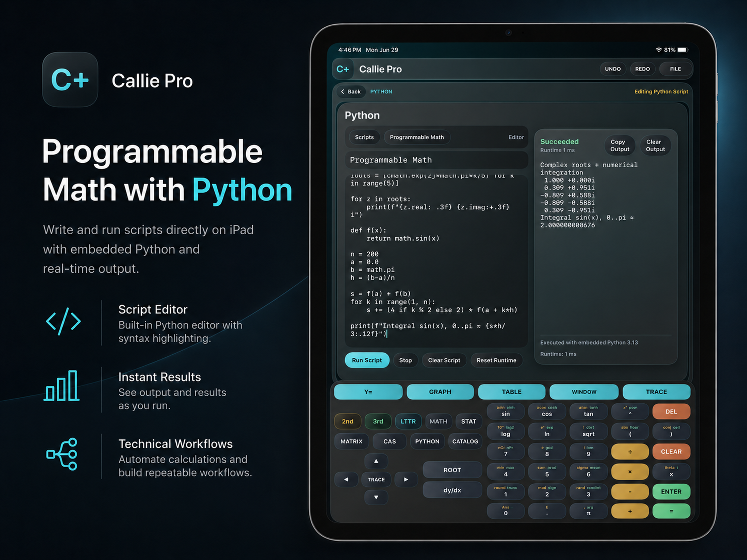The height and width of the screenshot is (560, 747).
Task: Click the Script Editor code brackets icon
Action: click(x=63, y=321)
